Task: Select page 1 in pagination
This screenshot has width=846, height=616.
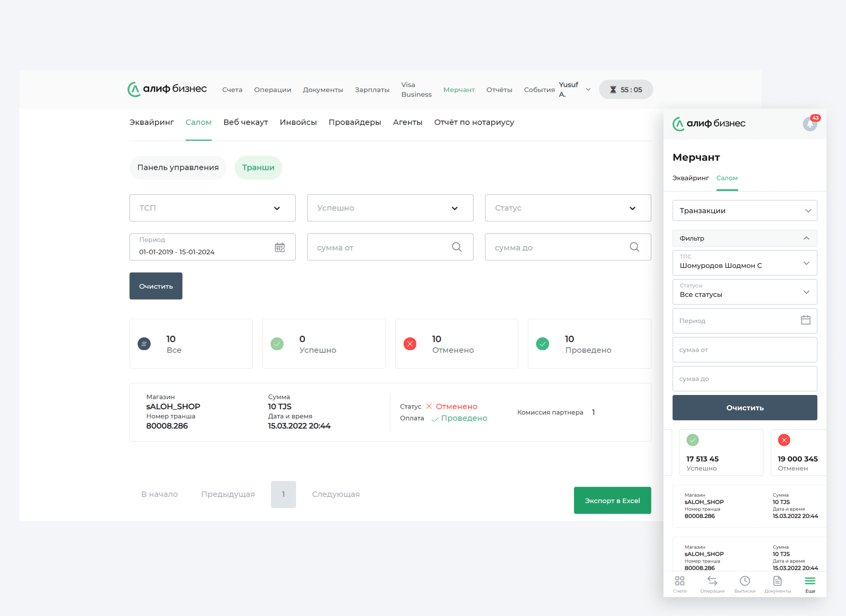Action: (283, 494)
